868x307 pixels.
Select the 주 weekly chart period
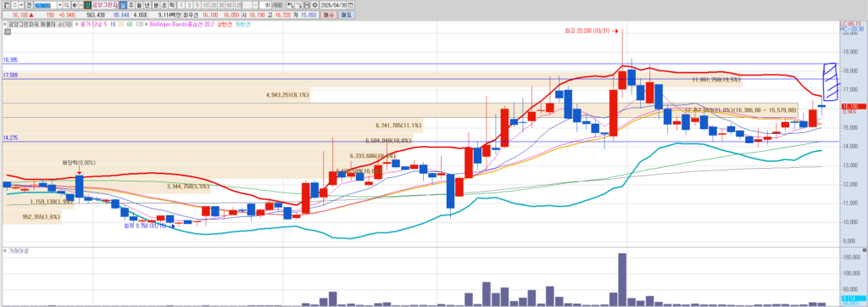click(131, 5)
